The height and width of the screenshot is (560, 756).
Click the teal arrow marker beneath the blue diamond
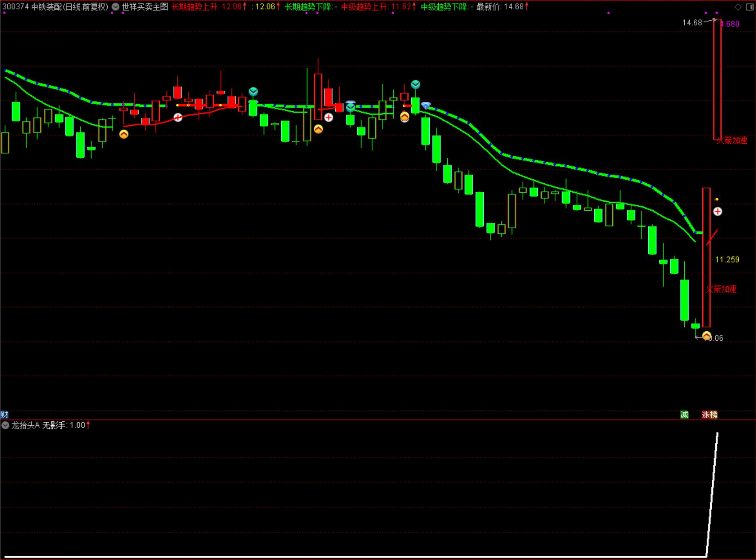pos(351,108)
